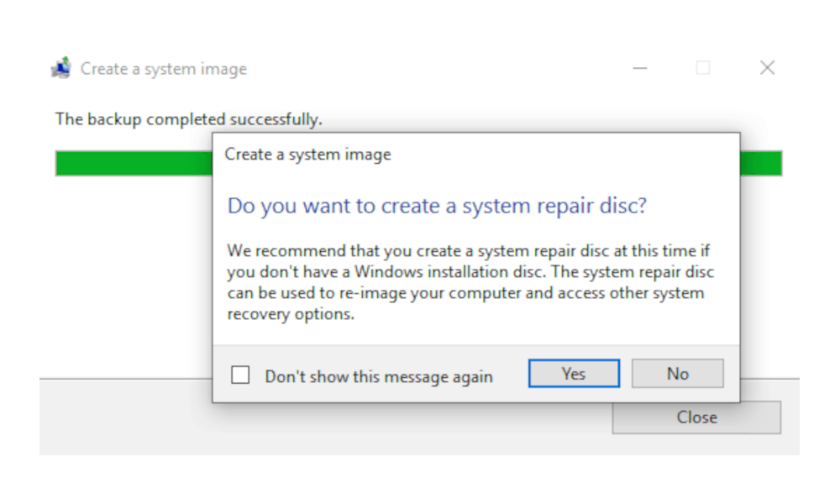Select the blue system repair disc question heading

point(437,206)
